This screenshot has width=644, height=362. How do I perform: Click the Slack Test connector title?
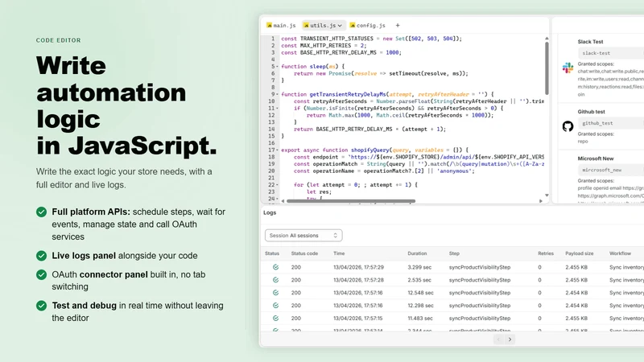pos(590,42)
